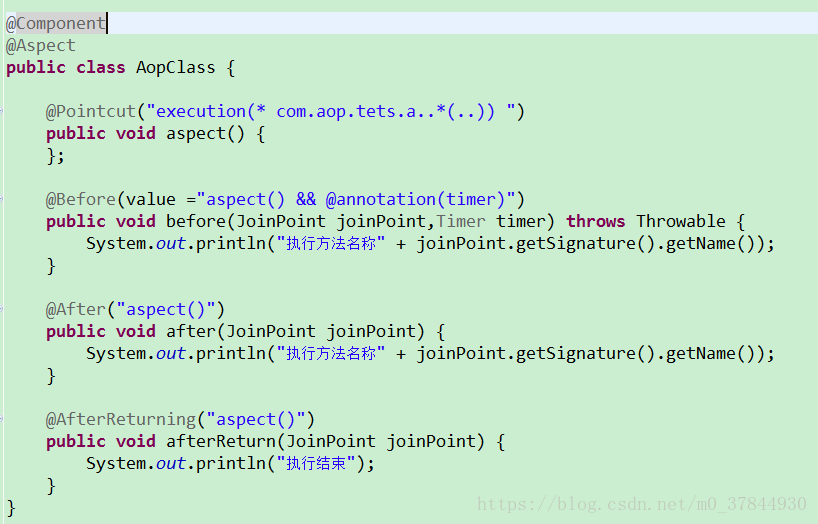Select the @Aspect annotation

pos(41,46)
